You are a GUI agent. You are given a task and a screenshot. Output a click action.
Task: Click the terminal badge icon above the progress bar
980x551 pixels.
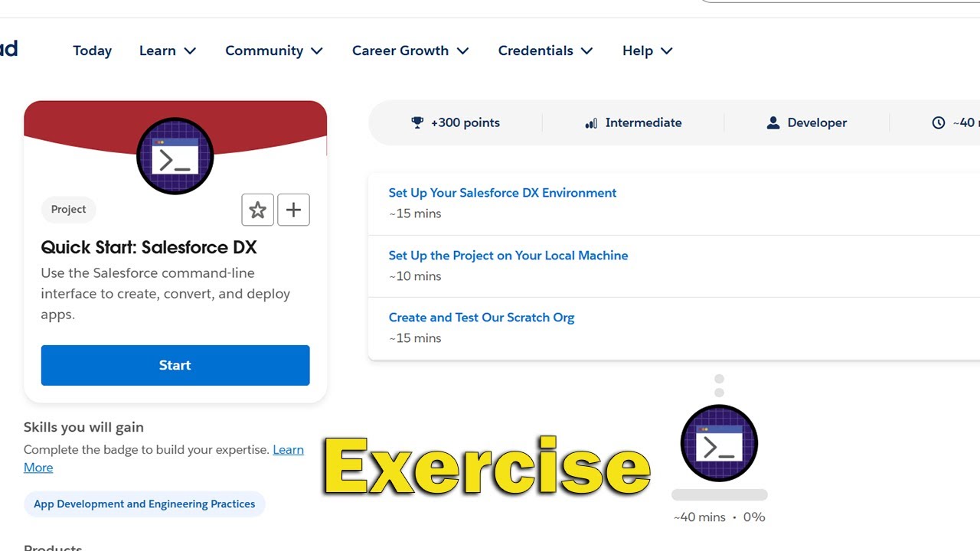(719, 443)
